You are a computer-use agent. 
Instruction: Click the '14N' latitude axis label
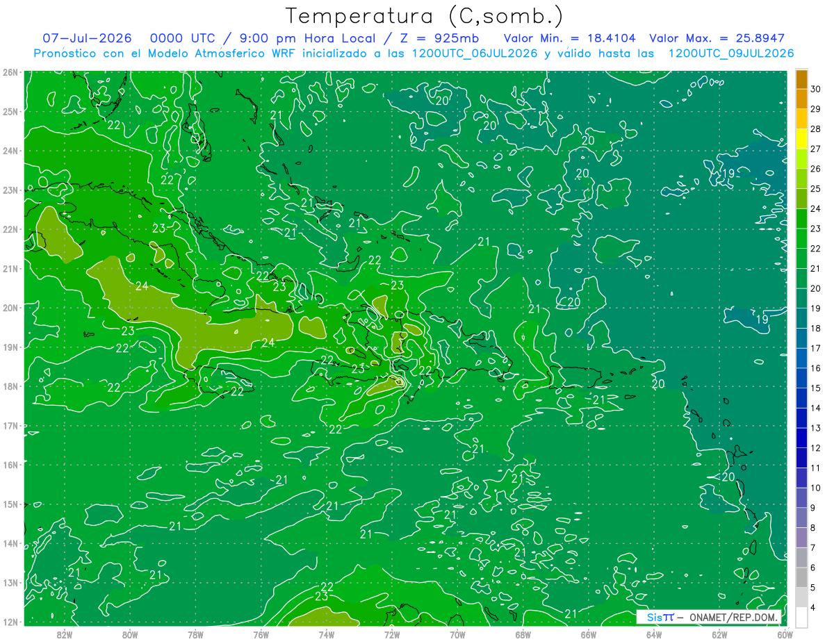pos(10,543)
